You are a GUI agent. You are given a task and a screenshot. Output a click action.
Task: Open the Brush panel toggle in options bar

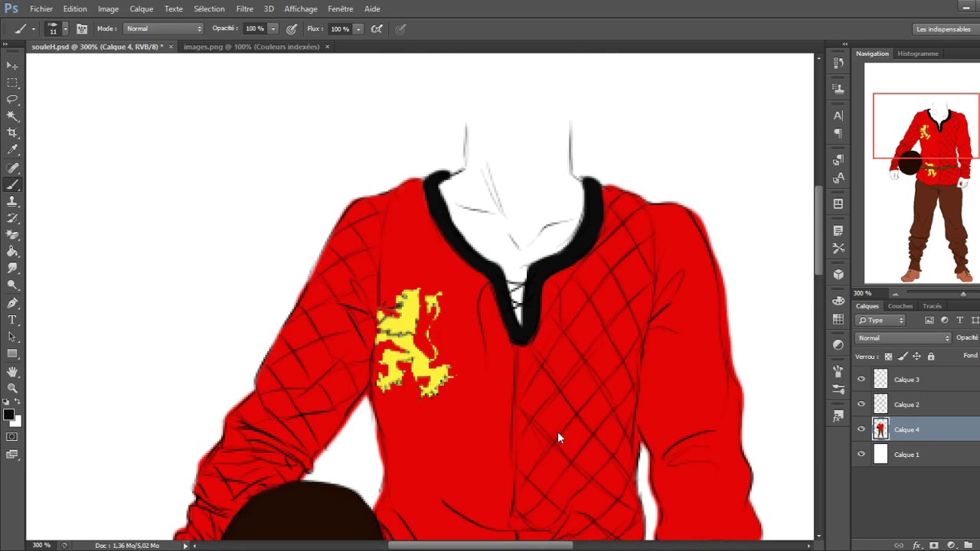(82, 29)
